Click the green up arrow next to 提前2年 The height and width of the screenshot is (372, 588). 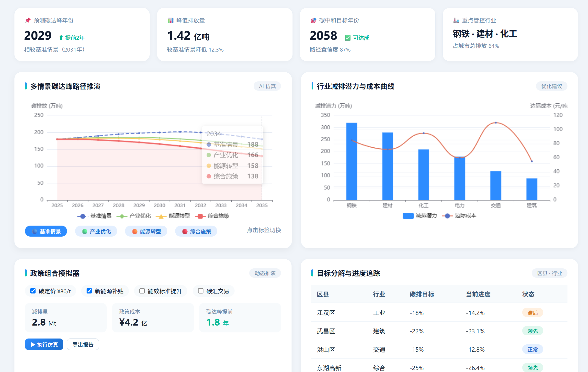point(61,38)
